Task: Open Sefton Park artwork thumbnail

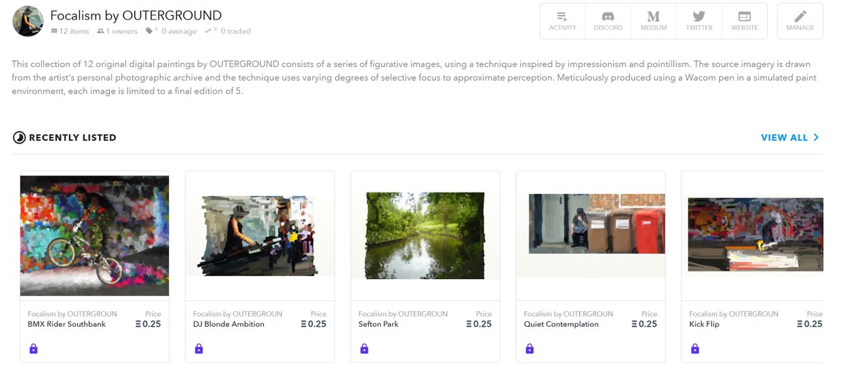Action: [x=425, y=235]
